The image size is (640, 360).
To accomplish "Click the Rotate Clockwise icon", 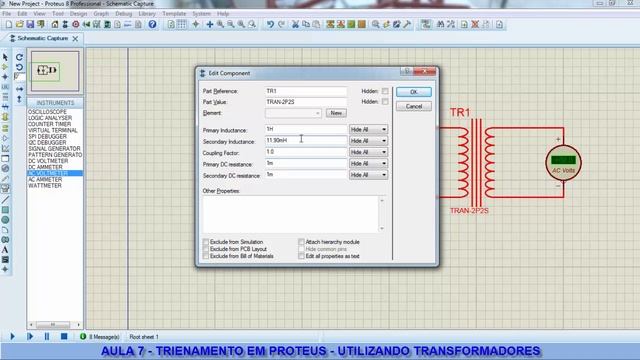I will [x=19, y=57].
